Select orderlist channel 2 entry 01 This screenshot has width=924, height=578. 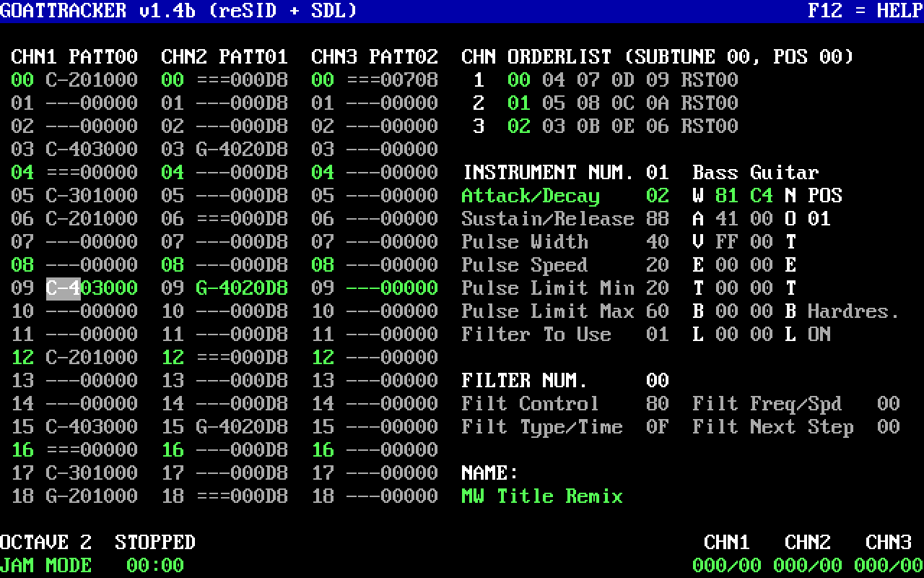pyautogui.click(x=519, y=103)
